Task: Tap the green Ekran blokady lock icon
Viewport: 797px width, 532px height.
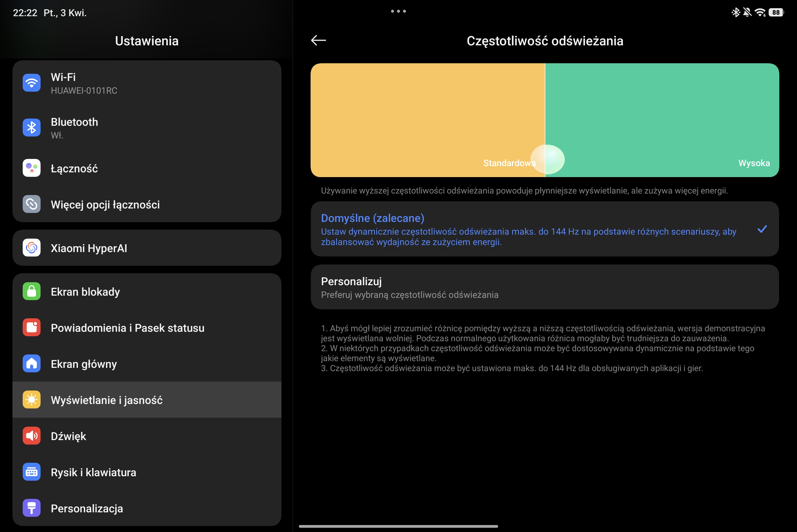Action: pos(32,291)
